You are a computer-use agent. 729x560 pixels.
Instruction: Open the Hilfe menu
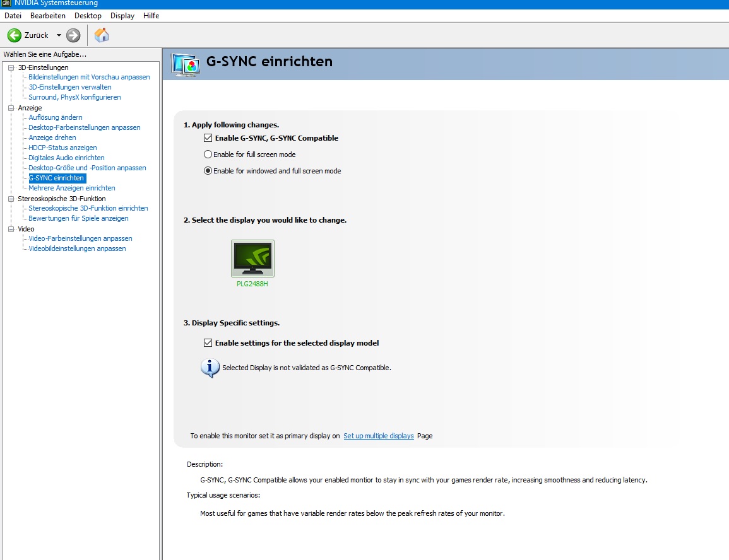tap(151, 15)
